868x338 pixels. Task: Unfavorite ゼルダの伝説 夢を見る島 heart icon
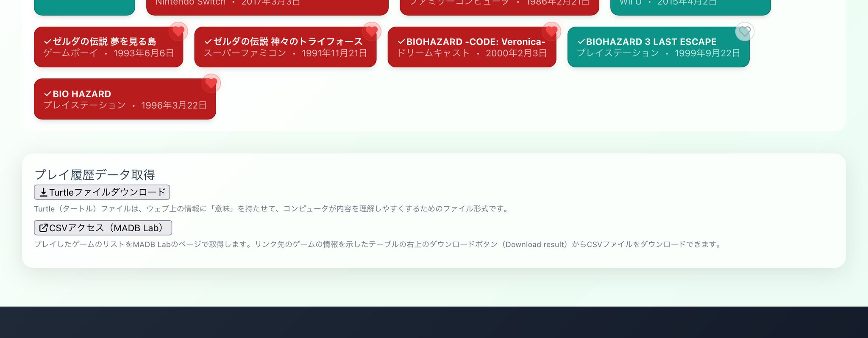[x=178, y=31]
